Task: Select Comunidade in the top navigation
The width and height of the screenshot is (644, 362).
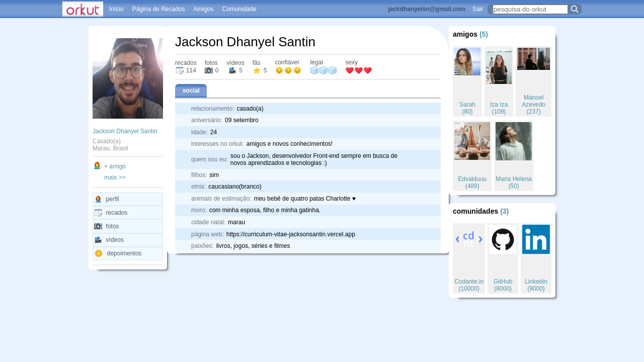Action: (239, 9)
